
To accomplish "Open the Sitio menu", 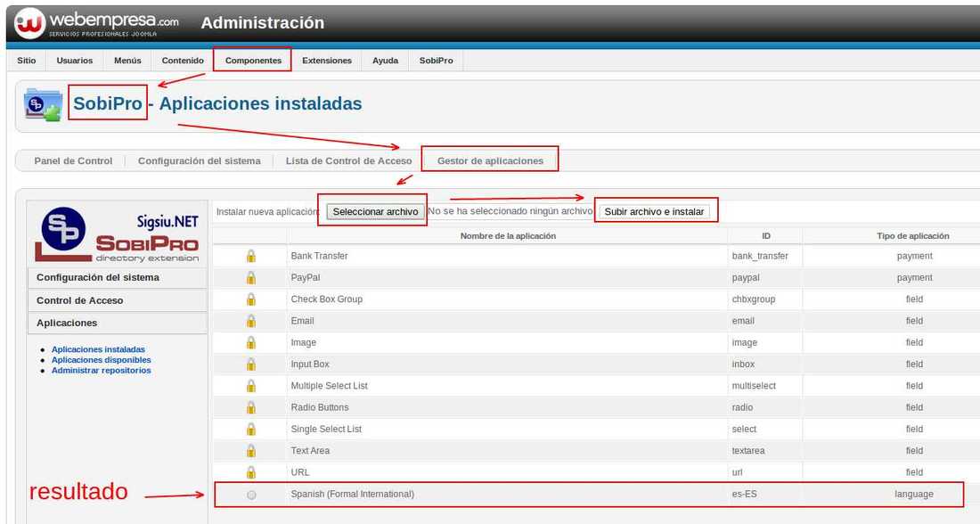I will click(x=26, y=61).
